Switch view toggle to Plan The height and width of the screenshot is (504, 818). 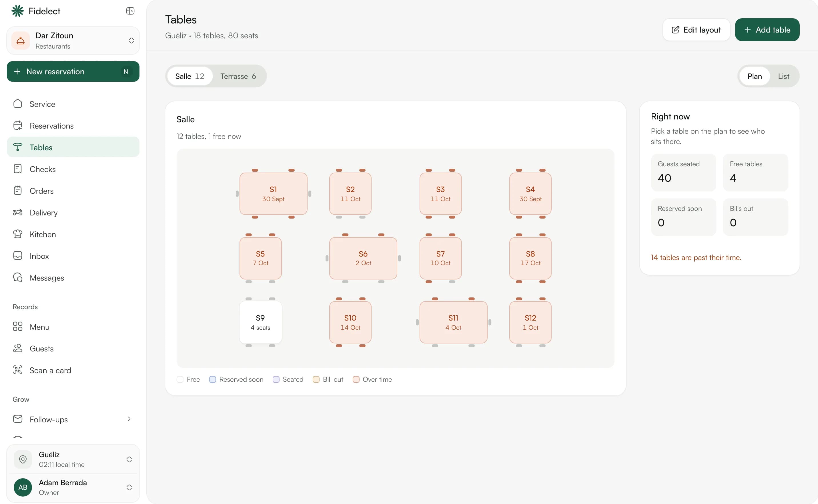pos(754,76)
